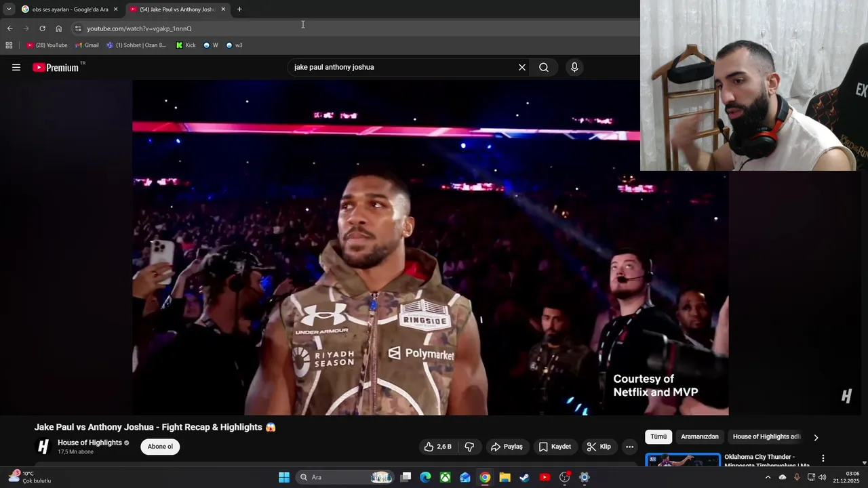Click the address bar URL

139,28
